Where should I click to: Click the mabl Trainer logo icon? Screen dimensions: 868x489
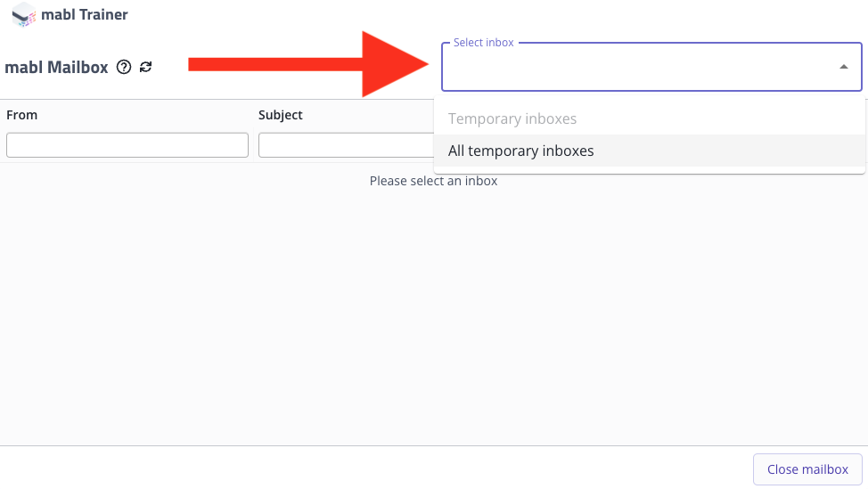pos(24,14)
